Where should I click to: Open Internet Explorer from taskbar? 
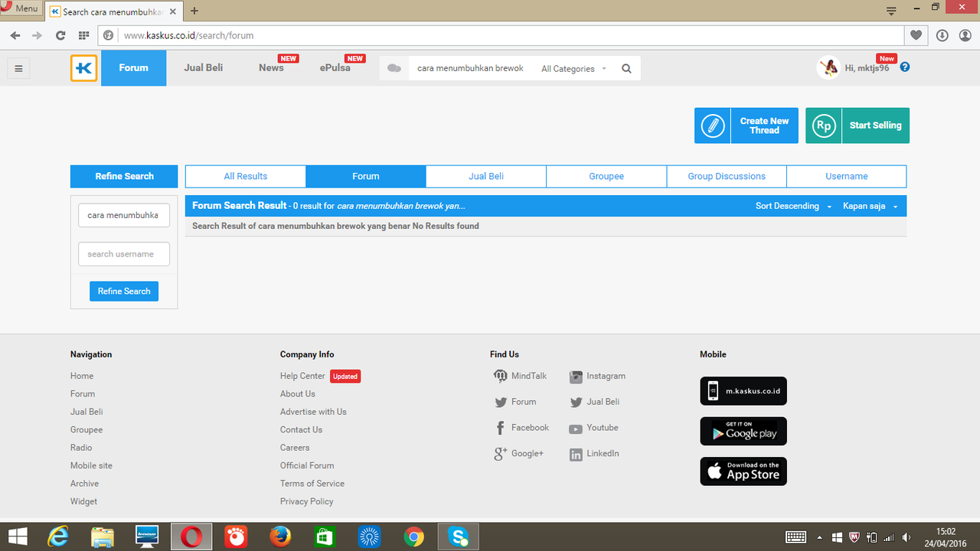tap(58, 537)
